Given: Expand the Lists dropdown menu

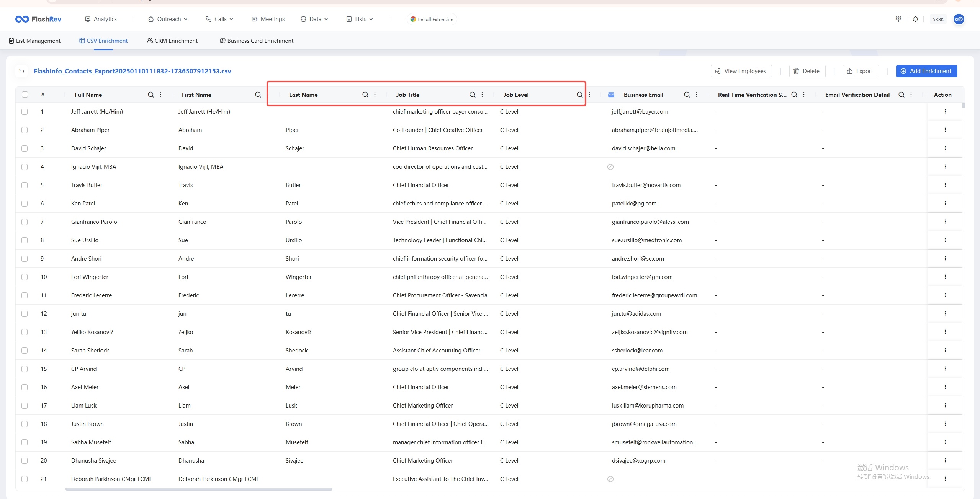Looking at the screenshot, I should pyautogui.click(x=360, y=19).
